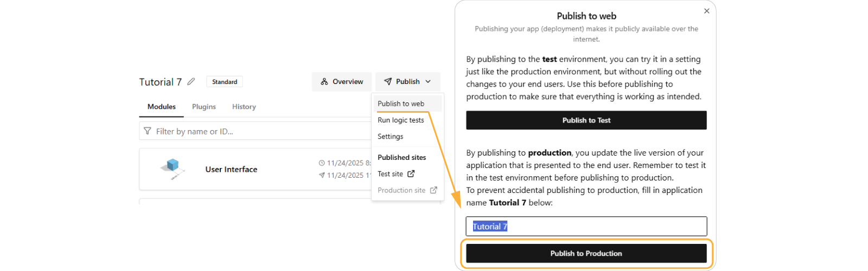Select the Modules tab
This screenshot has height=271, width=868.
point(162,107)
